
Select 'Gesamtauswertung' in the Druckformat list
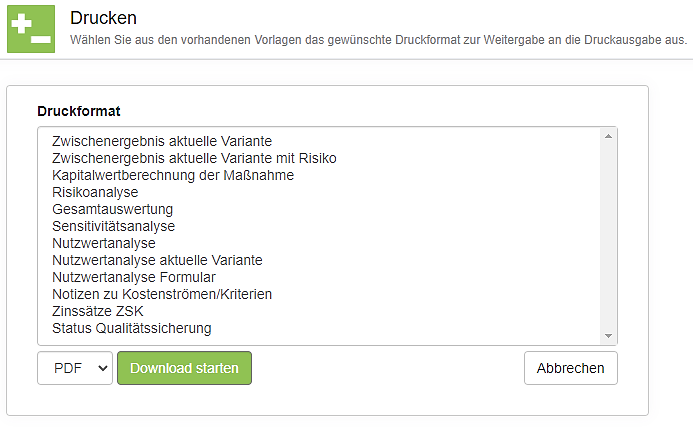click(x=112, y=209)
